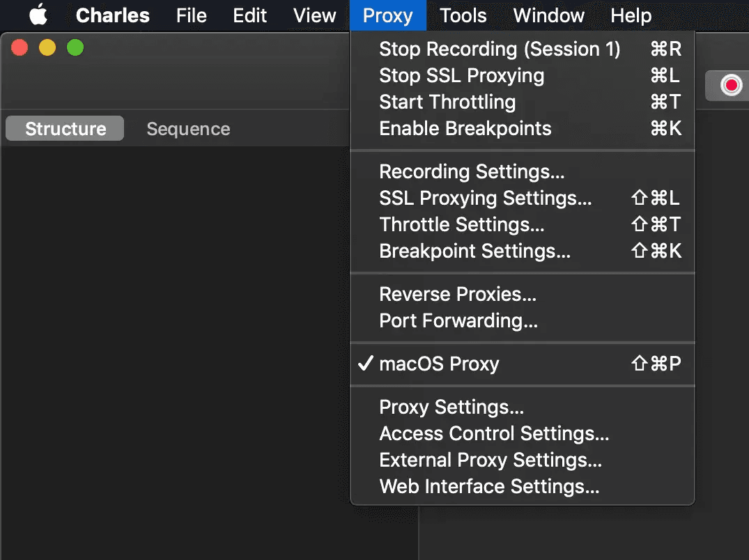Toggle the macOS Proxy checkmark item

439,364
